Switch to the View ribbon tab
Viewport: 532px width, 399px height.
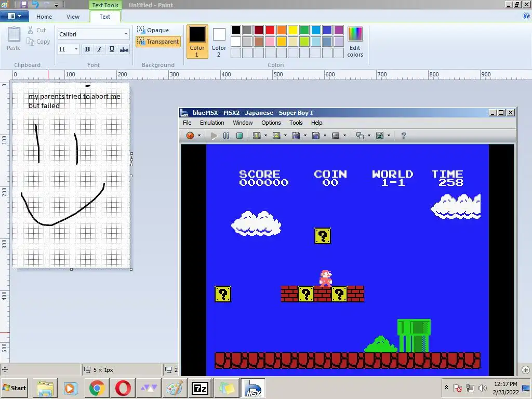click(x=73, y=16)
